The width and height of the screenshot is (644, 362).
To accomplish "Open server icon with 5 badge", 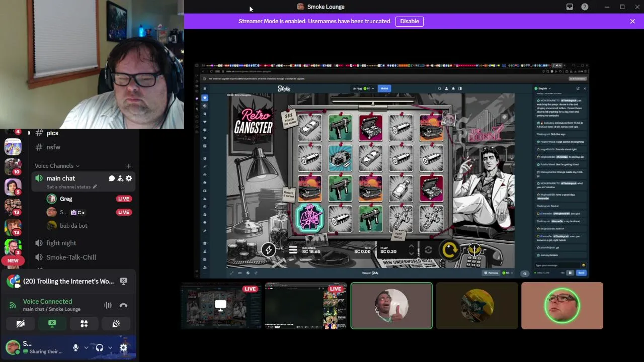I will pyautogui.click(x=13, y=187).
